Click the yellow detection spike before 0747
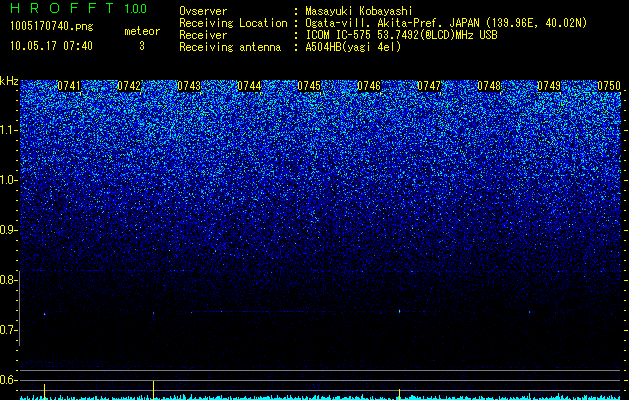 [x=400, y=394]
